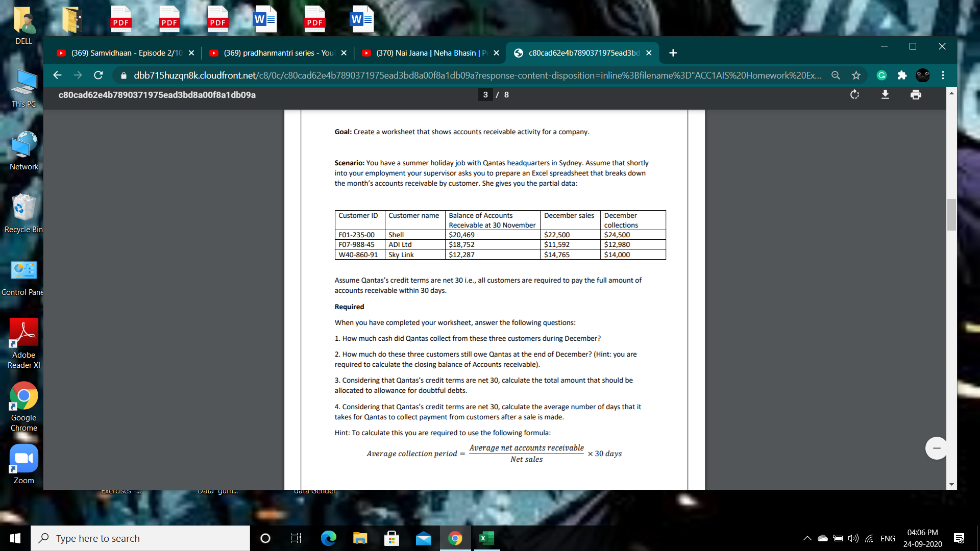Open the browser zoom magnifier icon

[x=836, y=76]
